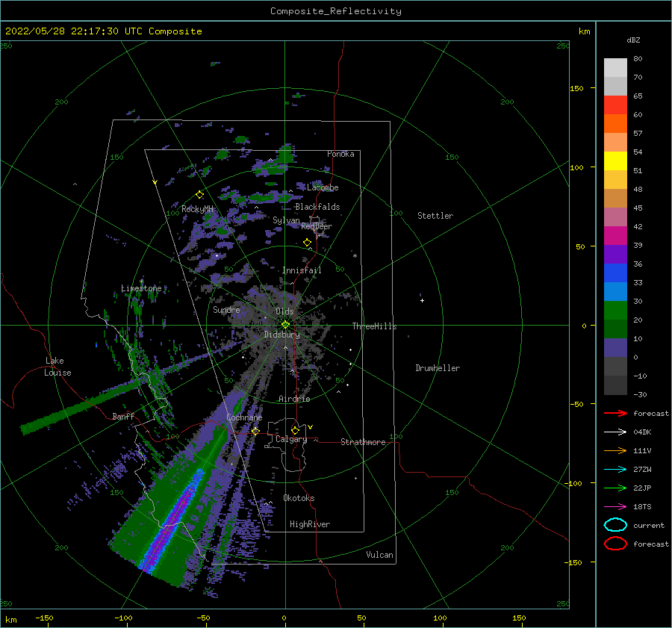Click the intense blue echo core southwest of Cochrane
Screen dimensions: 672x628
tap(173, 520)
